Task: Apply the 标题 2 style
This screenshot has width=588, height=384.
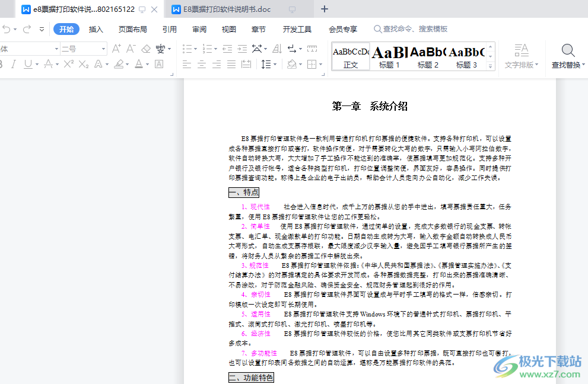Action: tap(428, 56)
